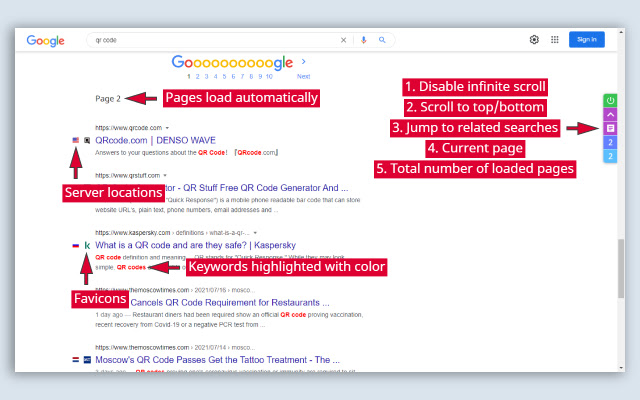Go to results page 10 in pagination

pos(269,76)
